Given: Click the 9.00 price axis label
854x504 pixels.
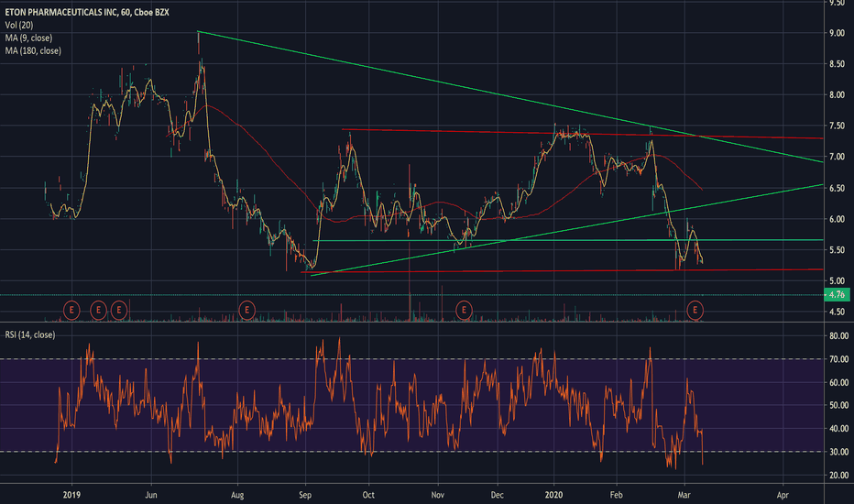Looking at the screenshot, I should point(838,33).
